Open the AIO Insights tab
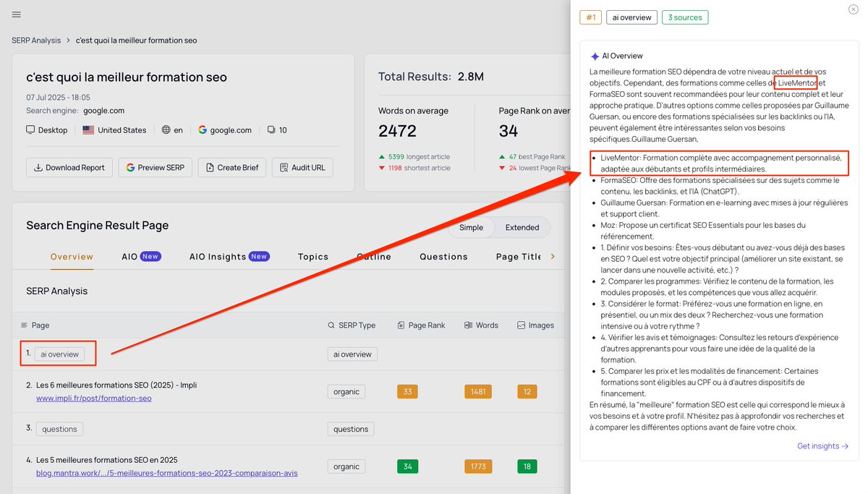The height and width of the screenshot is (494, 868). [x=229, y=257]
